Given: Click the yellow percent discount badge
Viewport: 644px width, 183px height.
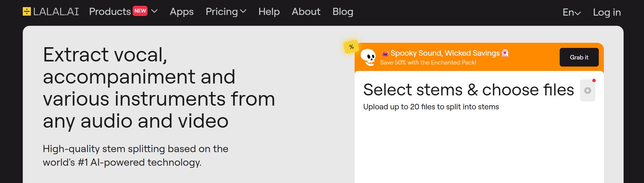Looking at the screenshot, I should pyautogui.click(x=351, y=47).
